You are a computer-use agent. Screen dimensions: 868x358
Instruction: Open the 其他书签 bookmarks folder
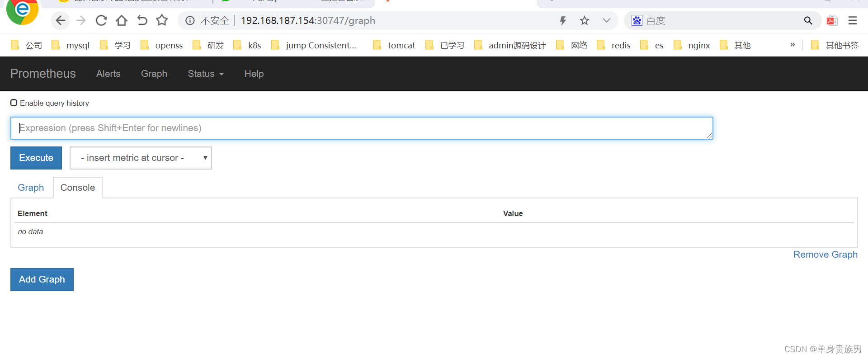(x=835, y=45)
